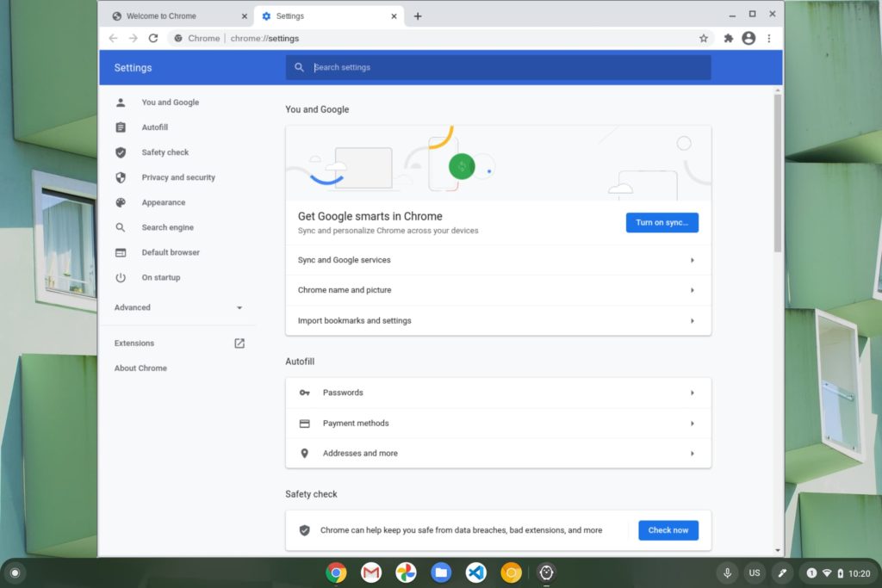This screenshot has width=882, height=588.
Task: Reload the page with the refresh icon
Action: tap(153, 38)
